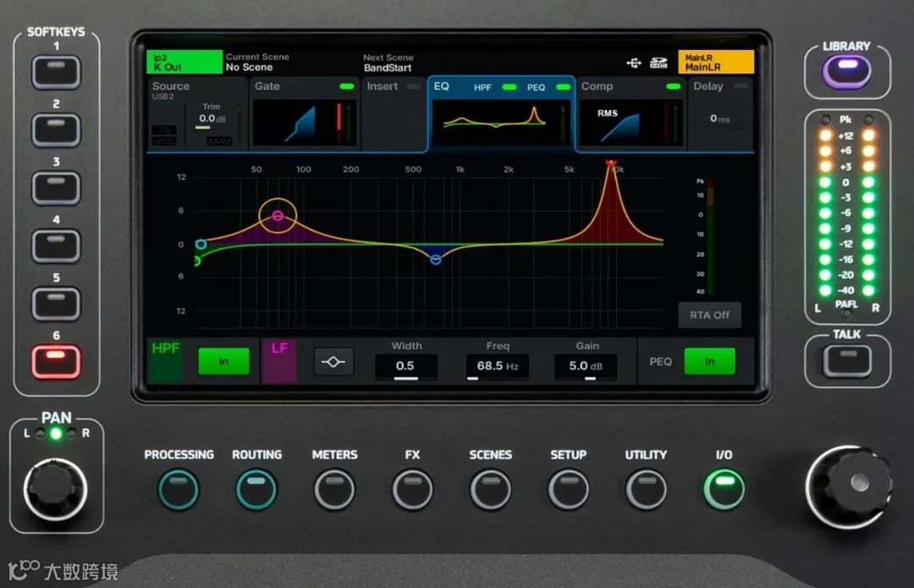914x588 pixels.
Task: Toggle the HPF indicator in EQ tab
Action: 509,87
